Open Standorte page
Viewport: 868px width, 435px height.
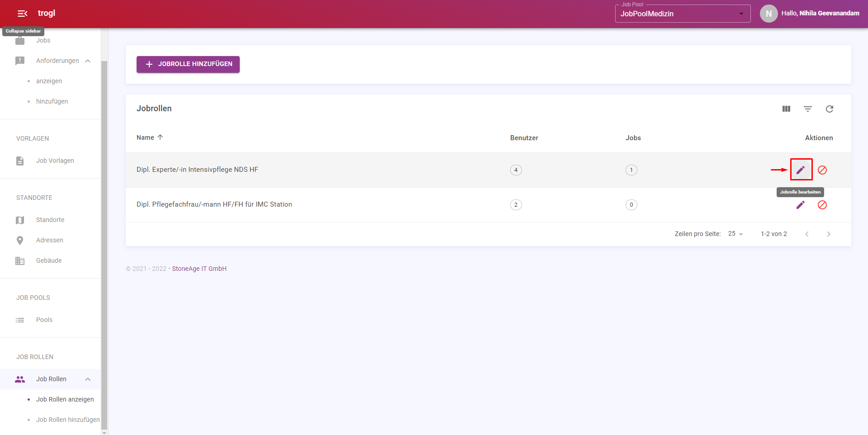[50, 220]
